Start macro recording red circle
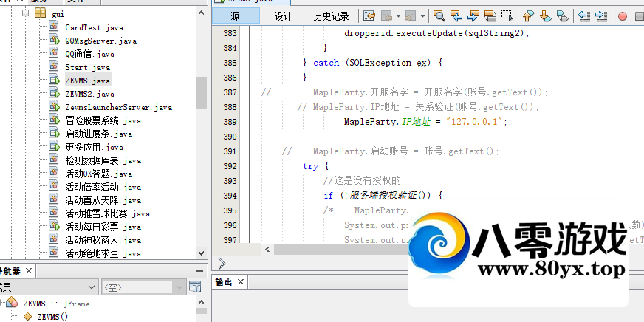This screenshot has height=322, width=644. tap(623, 16)
